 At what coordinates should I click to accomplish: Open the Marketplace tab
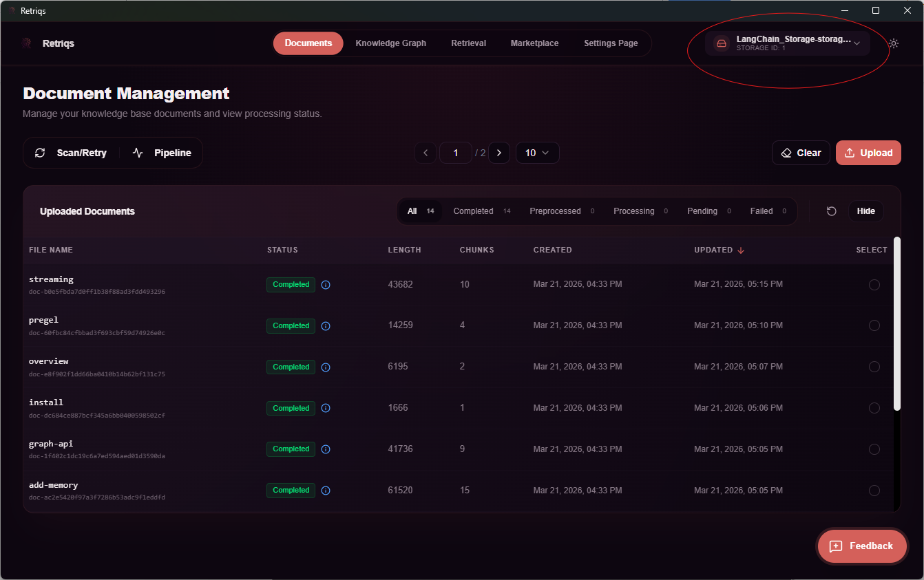(x=534, y=43)
